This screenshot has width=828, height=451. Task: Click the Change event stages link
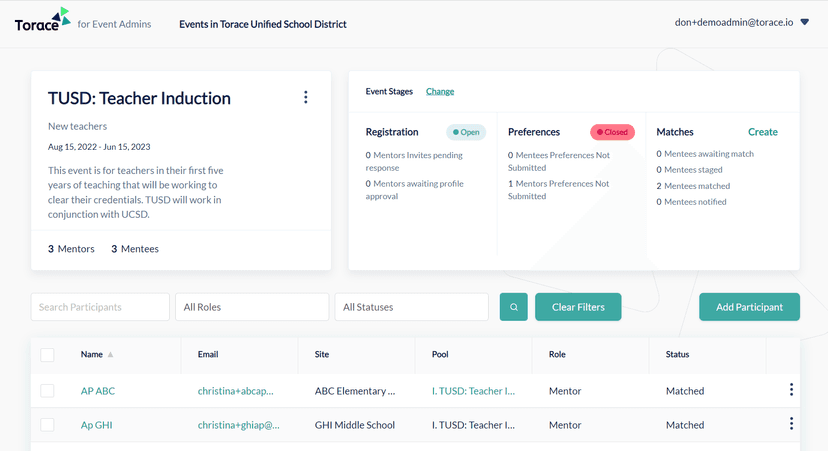click(x=440, y=91)
